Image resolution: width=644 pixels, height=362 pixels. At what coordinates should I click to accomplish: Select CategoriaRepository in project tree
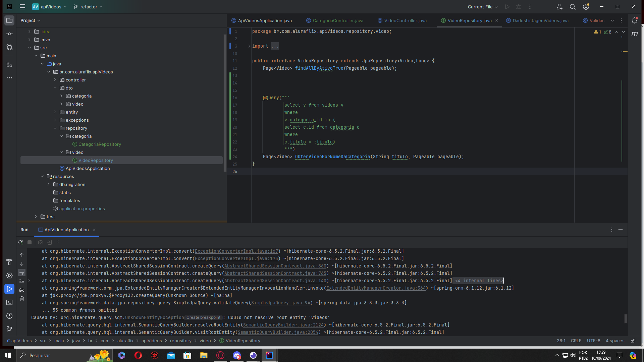[x=100, y=144]
